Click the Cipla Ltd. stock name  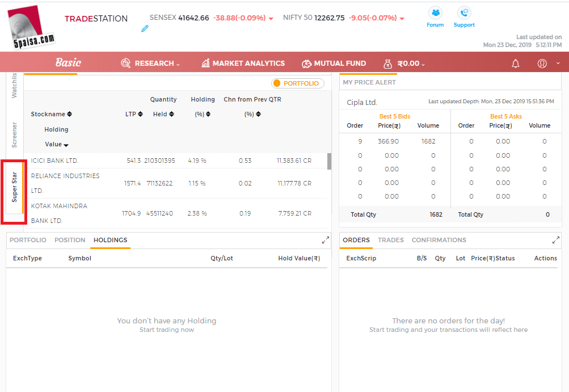pos(362,102)
